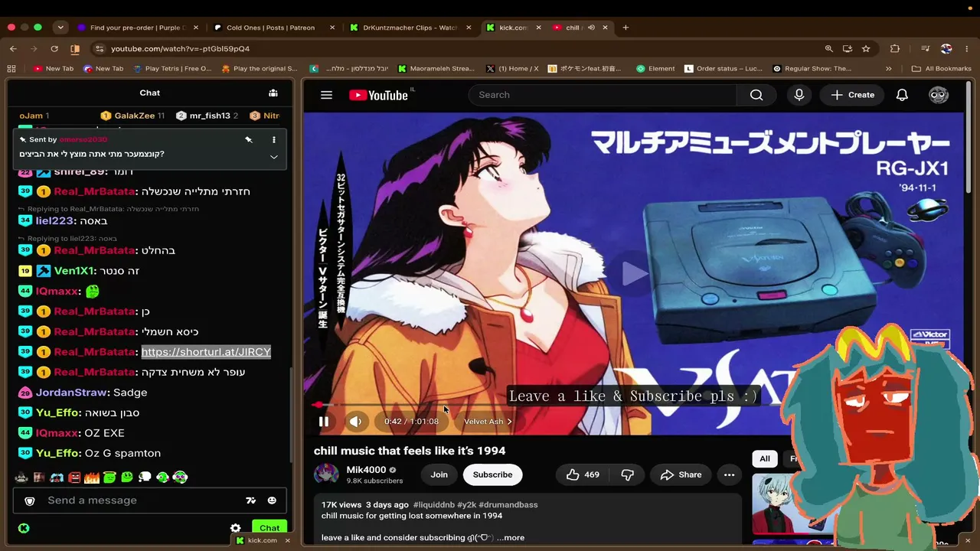Open the Kick chat users icon
Viewport: 980px width, 551px height.
click(x=273, y=93)
